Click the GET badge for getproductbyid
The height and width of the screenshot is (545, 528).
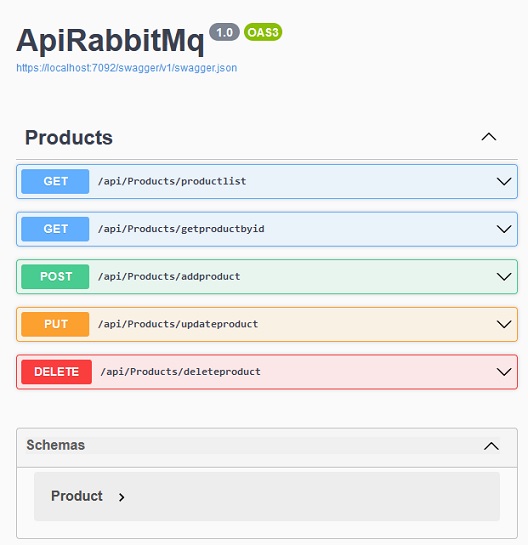click(55, 229)
